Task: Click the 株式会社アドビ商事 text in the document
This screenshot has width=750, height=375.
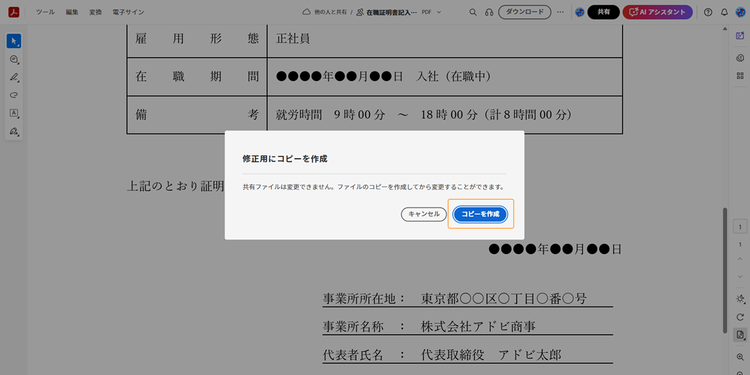Action: click(478, 327)
